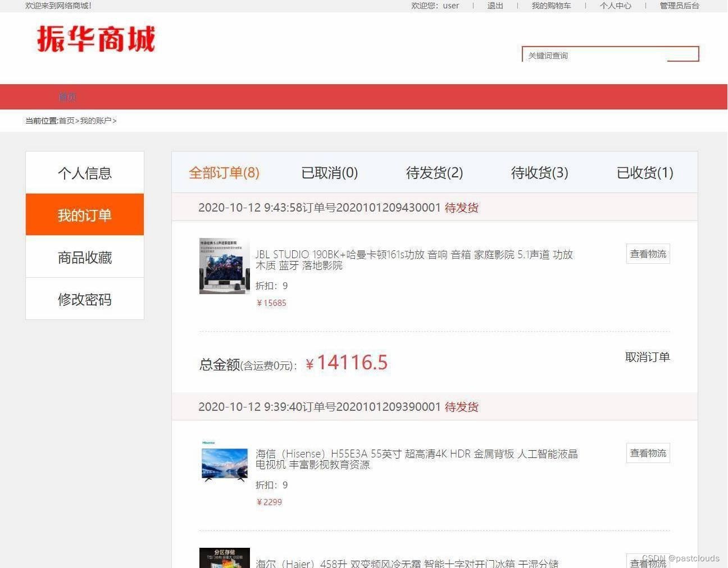Switch to 待收货(3) tab
Image resolution: width=728 pixels, height=568 pixels.
539,173
